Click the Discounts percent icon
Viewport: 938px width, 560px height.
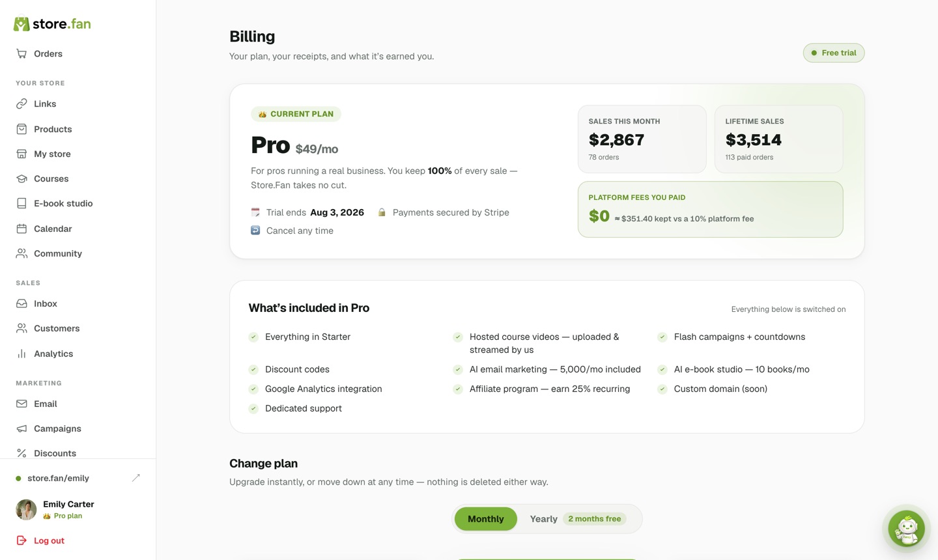pos(21,454)
